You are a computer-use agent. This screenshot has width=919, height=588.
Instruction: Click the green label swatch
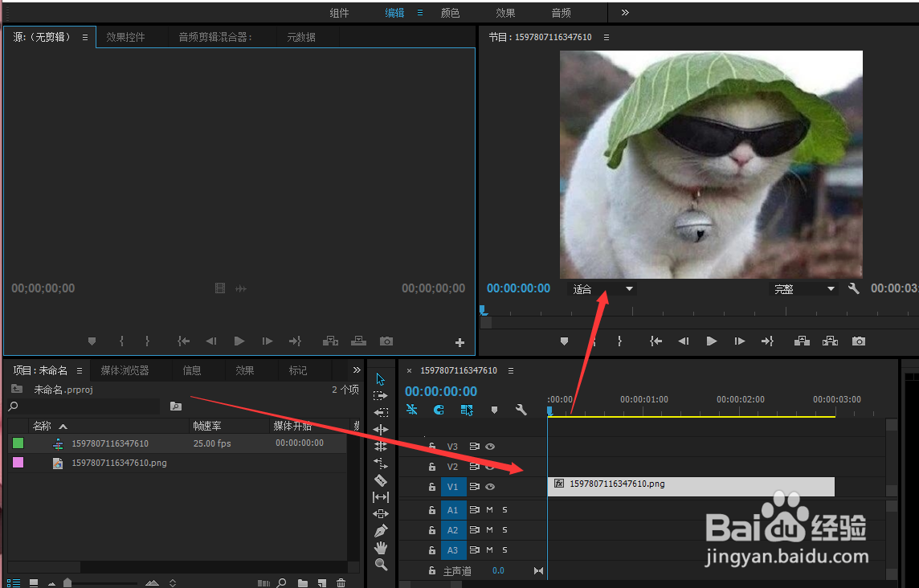tap(18, 443)
